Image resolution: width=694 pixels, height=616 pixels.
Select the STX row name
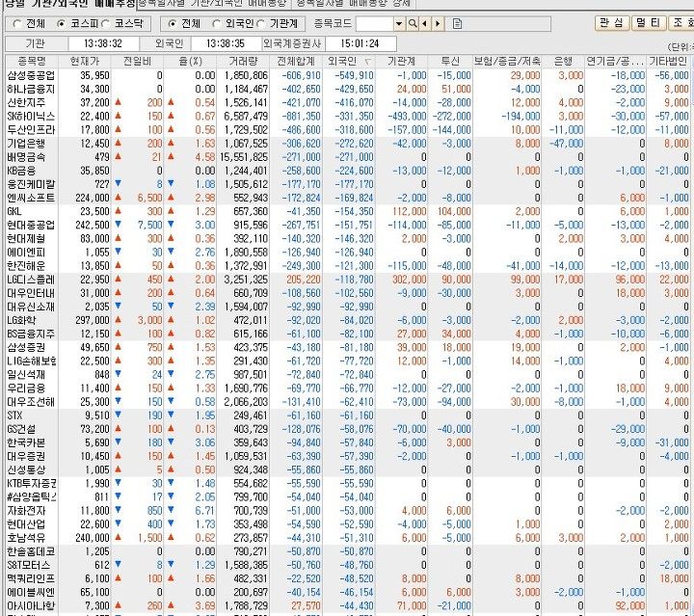point(14,415)
